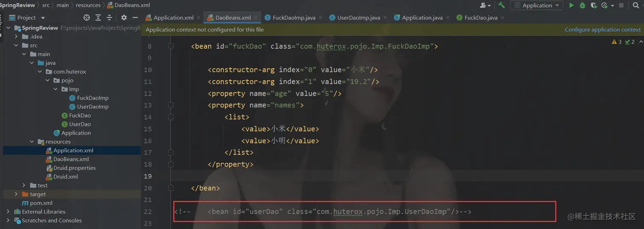Expand Scratches and Consoles node
644x229 pixels.
[x=9, y=220]
